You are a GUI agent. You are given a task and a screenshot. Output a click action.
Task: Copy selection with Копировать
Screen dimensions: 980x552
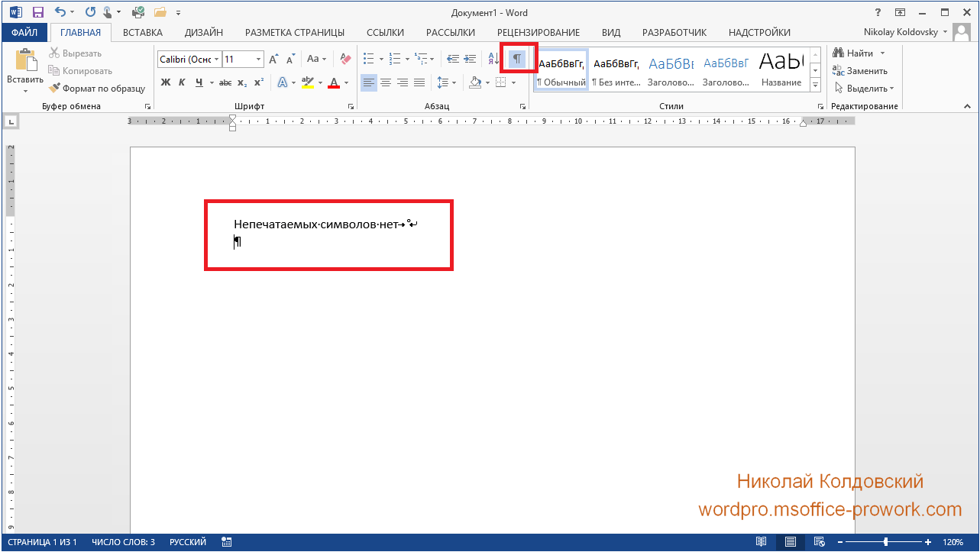80,71
